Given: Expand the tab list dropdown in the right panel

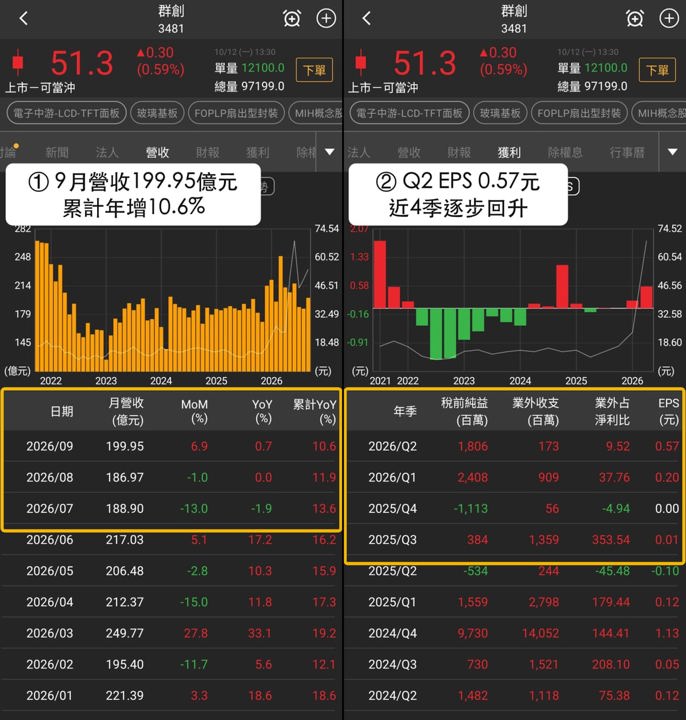Looking at the screenshot, I should [672, 152].
